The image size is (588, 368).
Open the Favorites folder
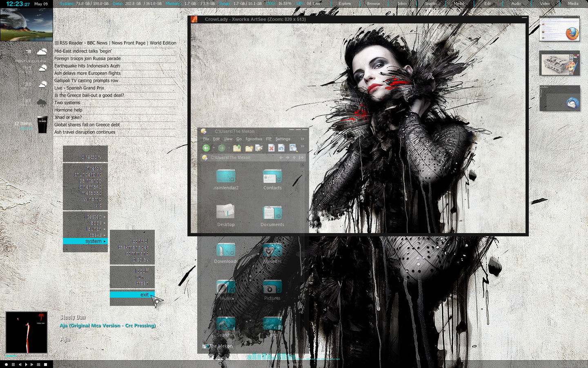point(272,252)
